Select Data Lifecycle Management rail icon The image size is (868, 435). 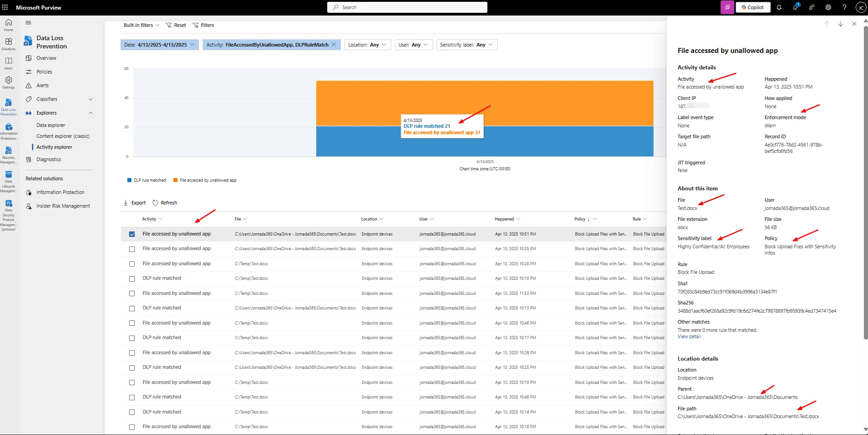pos(8,182)
